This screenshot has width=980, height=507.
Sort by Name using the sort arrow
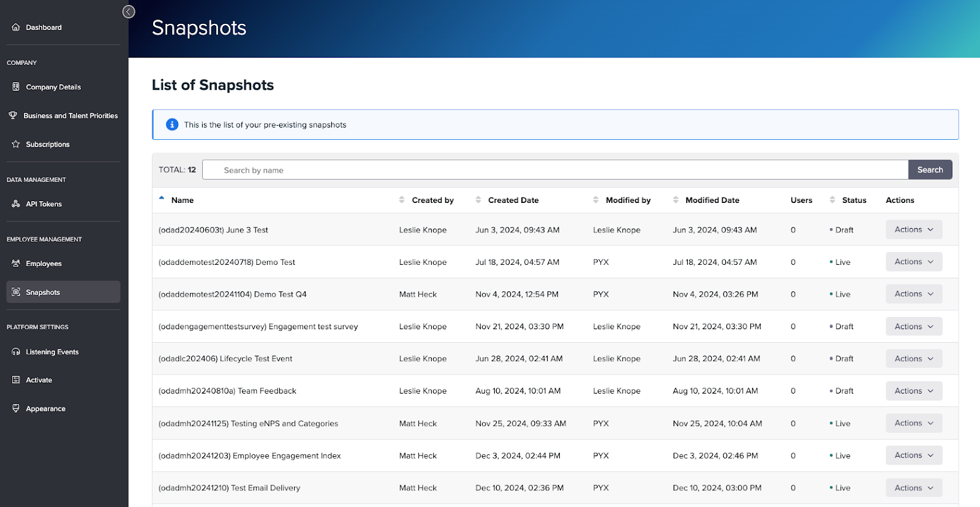162,198
